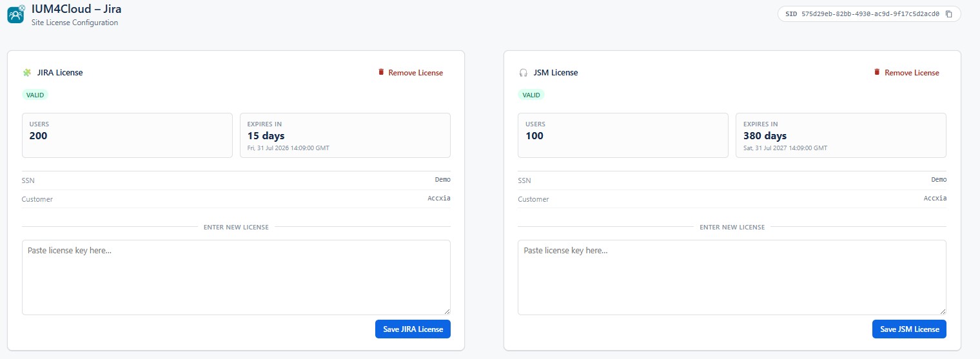
Task: Click the JSM License headset icon
Action: coord(524,73)
